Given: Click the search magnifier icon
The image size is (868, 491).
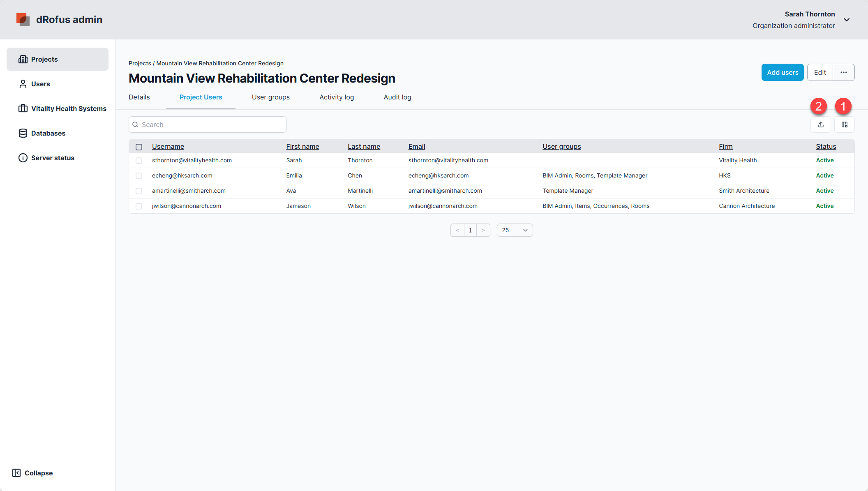Looking at the screenshot, I should click(x=135, y=124).
